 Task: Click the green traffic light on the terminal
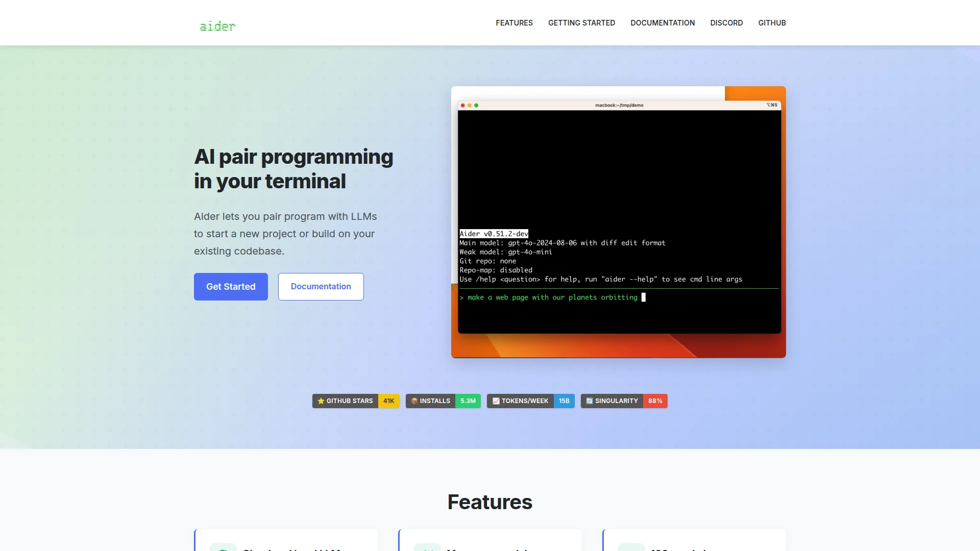(477, 105)
